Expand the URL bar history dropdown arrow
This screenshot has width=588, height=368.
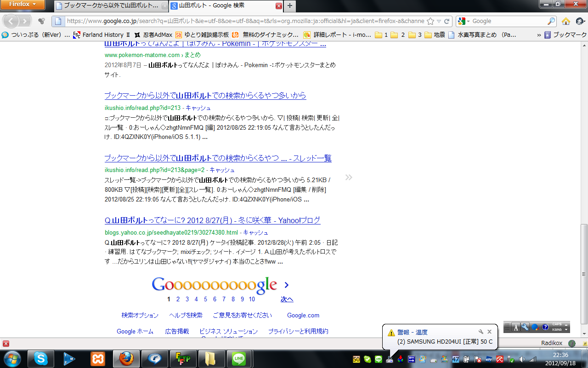point(439,21)
